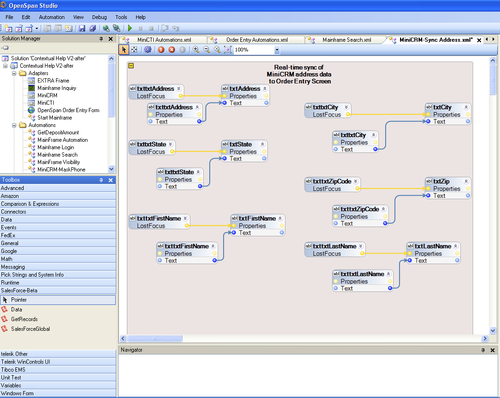
Task: Select MainFrame Automation in Solution tree
Action: click(x=63, y=140)
